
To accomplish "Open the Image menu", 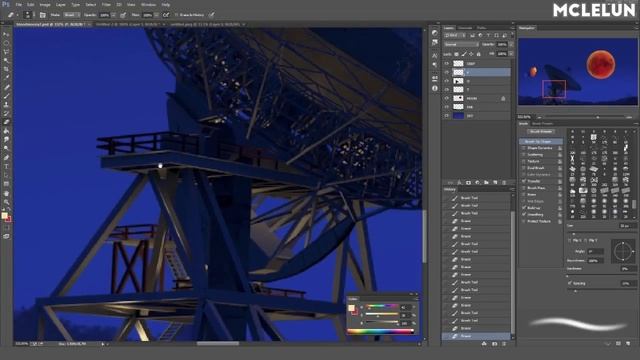I will pyautogui.click(x=45, y=4).
